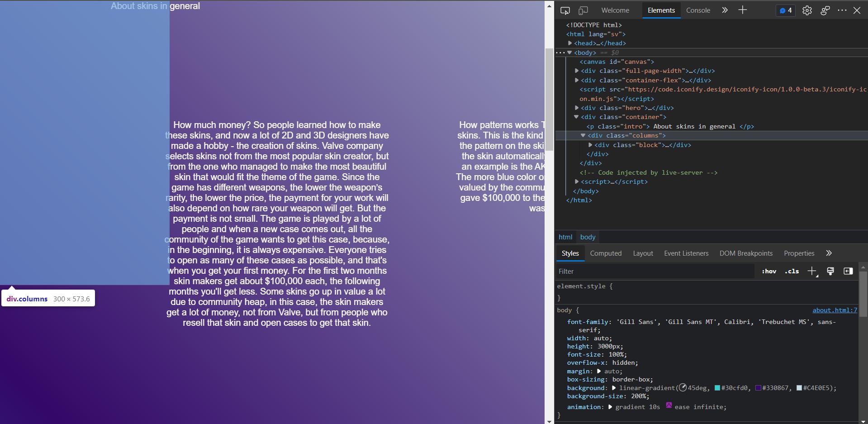Add a new style rule
Screen dimensions: 868x424
812,272
